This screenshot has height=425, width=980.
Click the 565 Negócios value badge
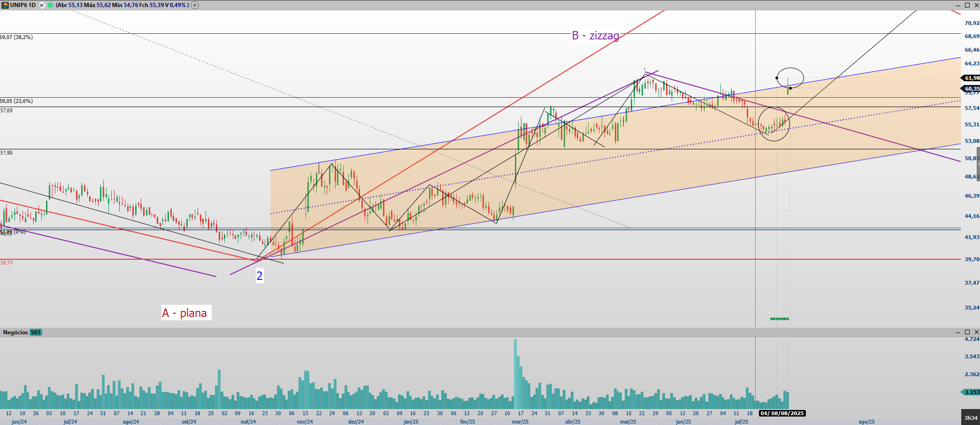[36, 332]
